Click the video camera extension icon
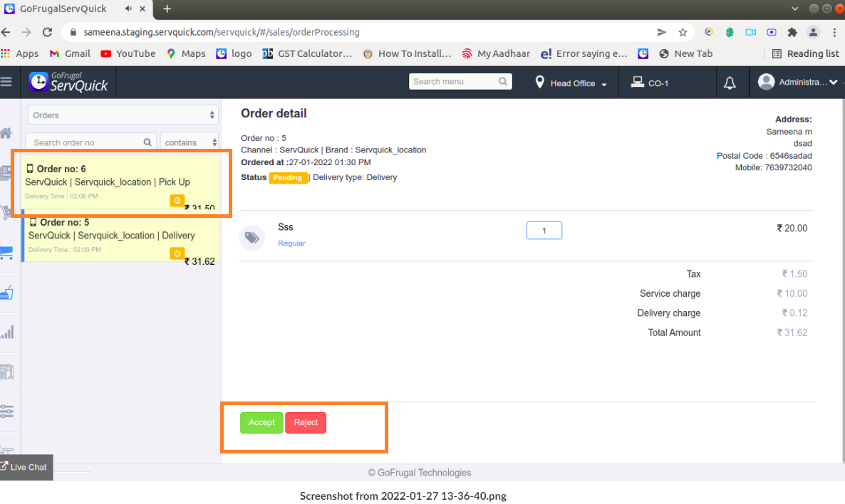The image size is (845, 504). [x=750, y=32]
